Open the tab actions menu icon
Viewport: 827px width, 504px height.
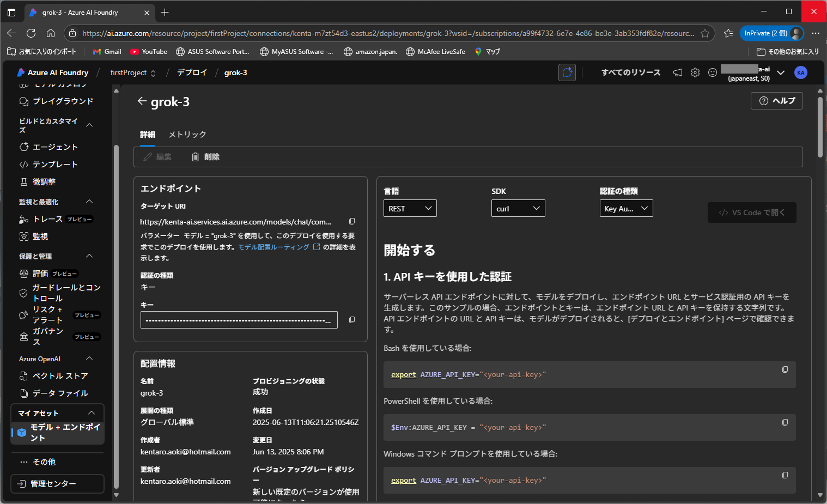click(x=11, y=12)
